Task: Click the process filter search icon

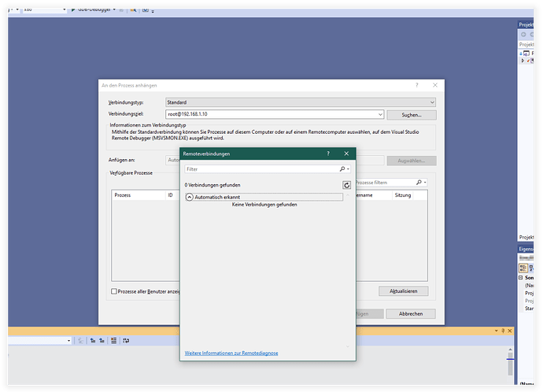Action: (419, 183)
